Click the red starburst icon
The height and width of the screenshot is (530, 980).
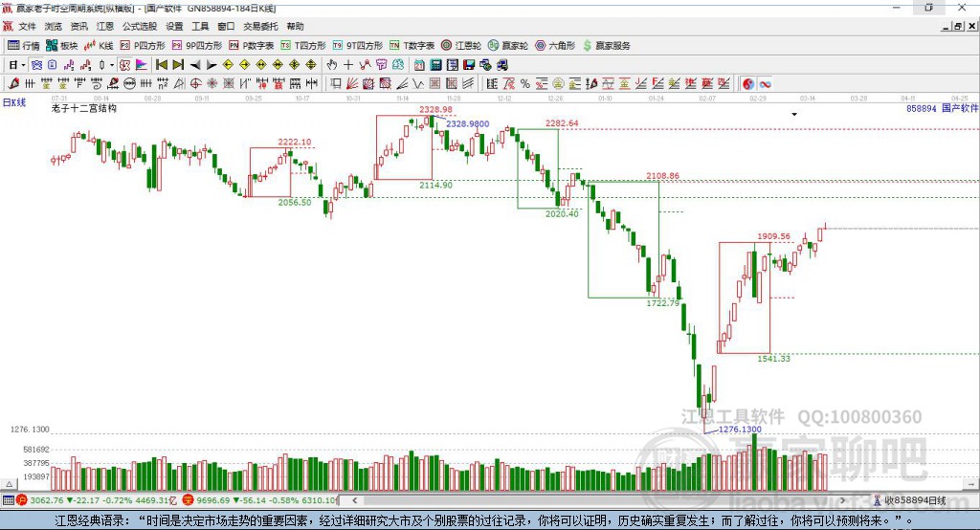(212, 84)
